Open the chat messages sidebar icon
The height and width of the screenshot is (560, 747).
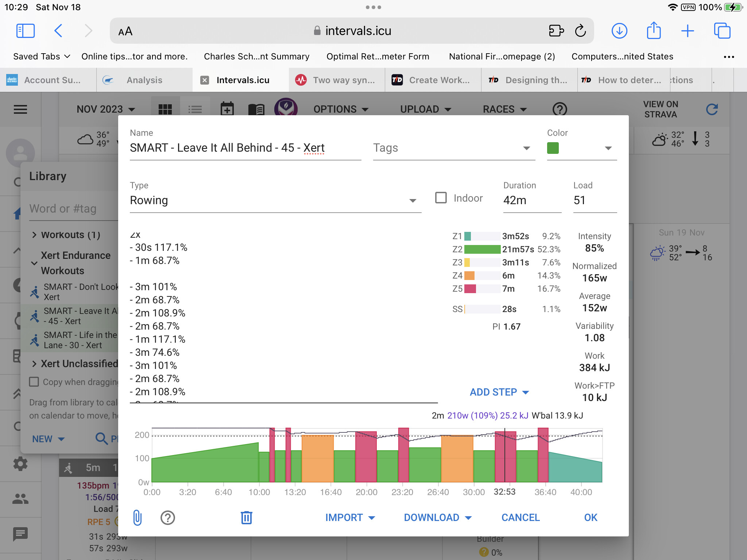pos(20,534)
